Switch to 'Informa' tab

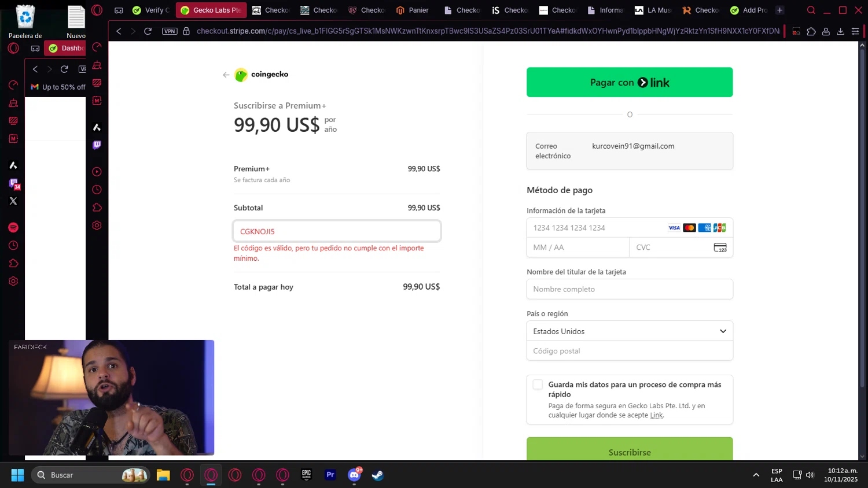tap(606, 10)
